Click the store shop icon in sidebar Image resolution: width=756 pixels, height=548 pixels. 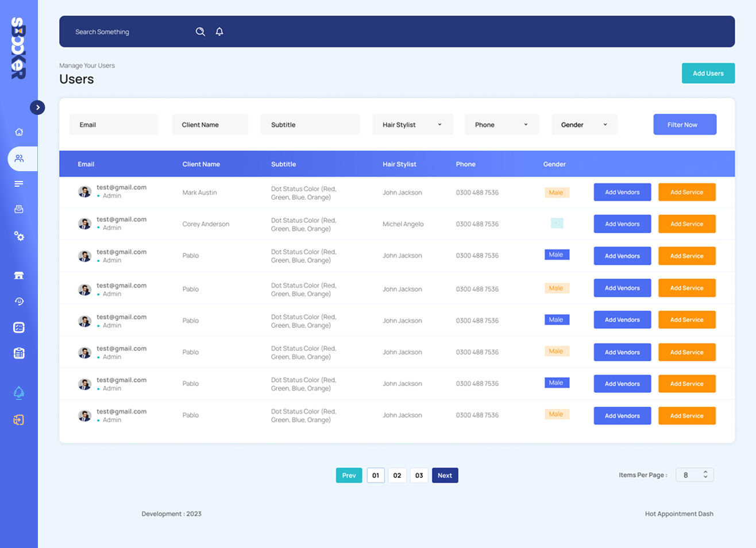19,275
